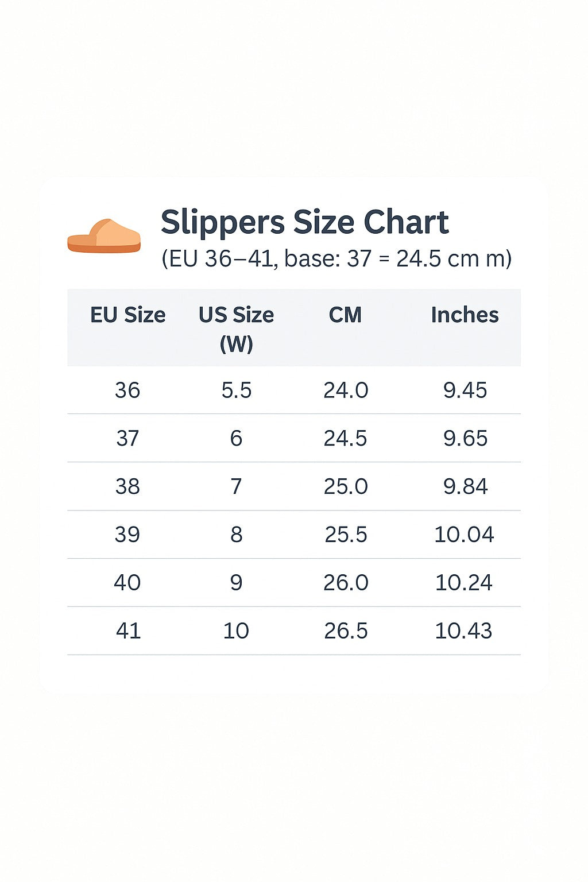
Task: Click the CM column header
Action: tap(345, 315)
